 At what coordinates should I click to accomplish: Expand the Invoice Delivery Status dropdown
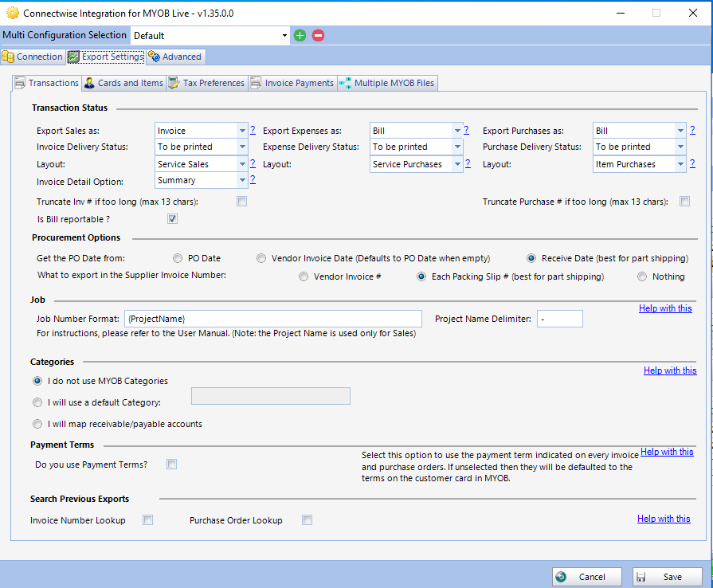coord(242,147)
